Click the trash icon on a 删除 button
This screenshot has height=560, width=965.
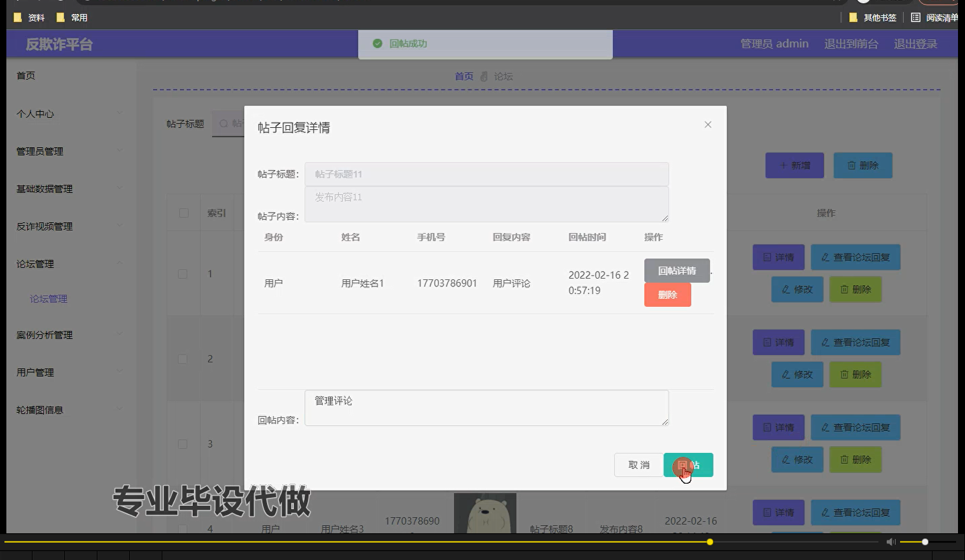point(845,289)
